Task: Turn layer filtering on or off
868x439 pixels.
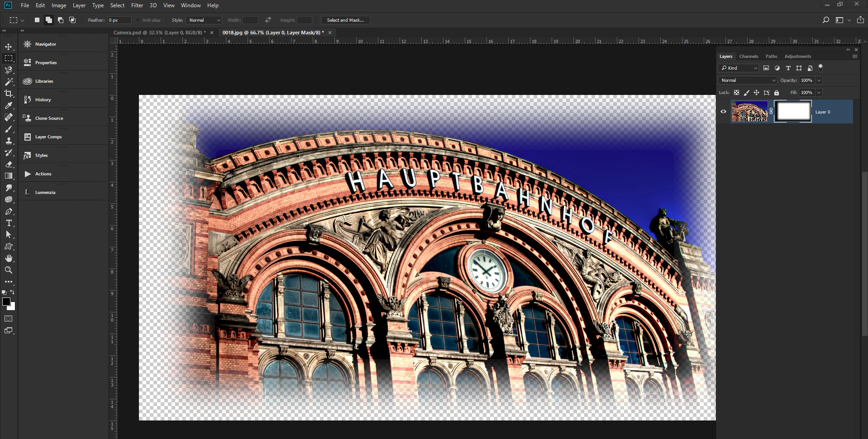Action: [x=820, y=68]
